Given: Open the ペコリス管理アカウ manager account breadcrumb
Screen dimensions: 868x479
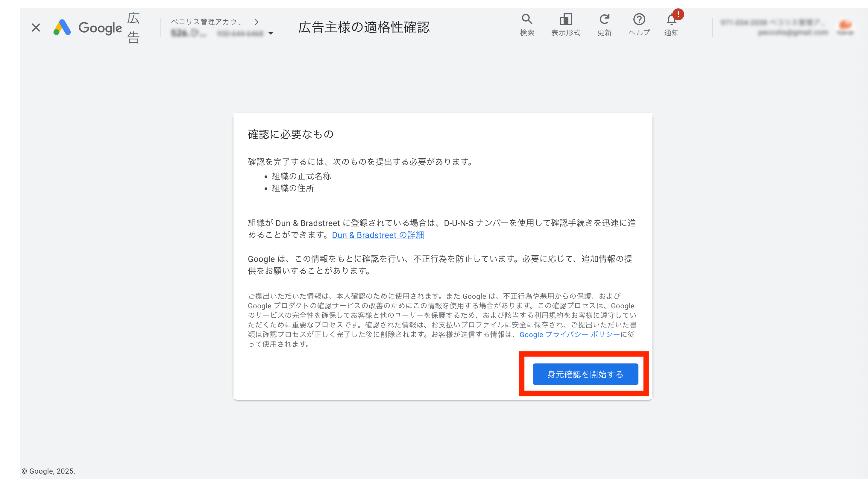Looking at the screenshot, I should point(206,22).
